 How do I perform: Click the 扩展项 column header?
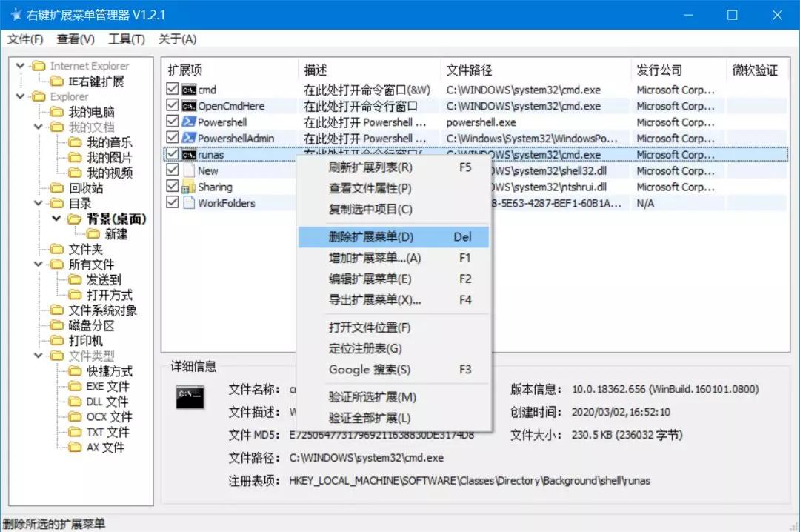pyautogui.click(x=185, y=70)
